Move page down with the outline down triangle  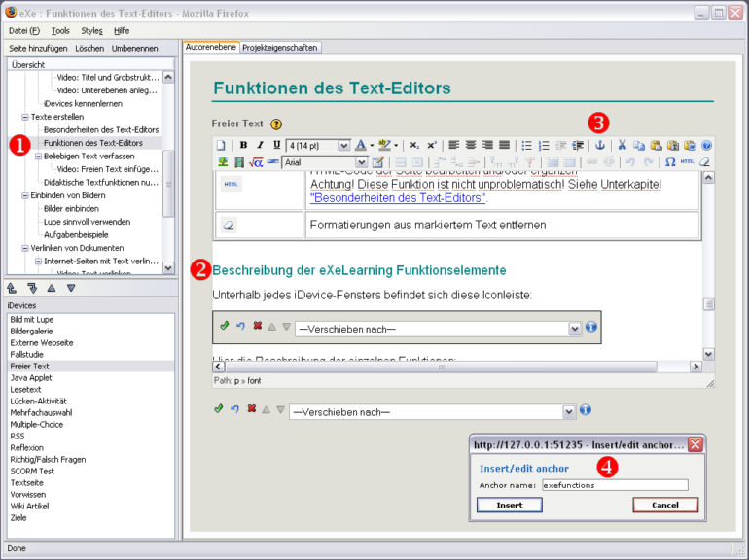point(71,288)
